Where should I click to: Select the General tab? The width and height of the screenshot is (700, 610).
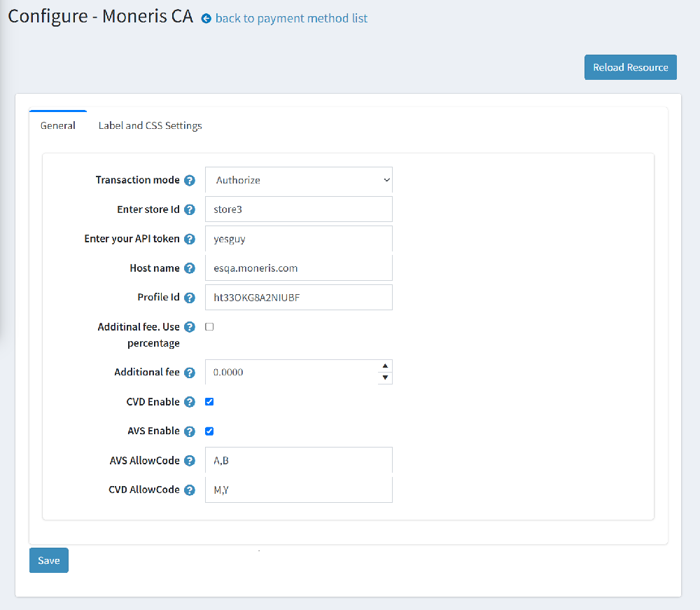pyautogui.click(x=58, y=125)
